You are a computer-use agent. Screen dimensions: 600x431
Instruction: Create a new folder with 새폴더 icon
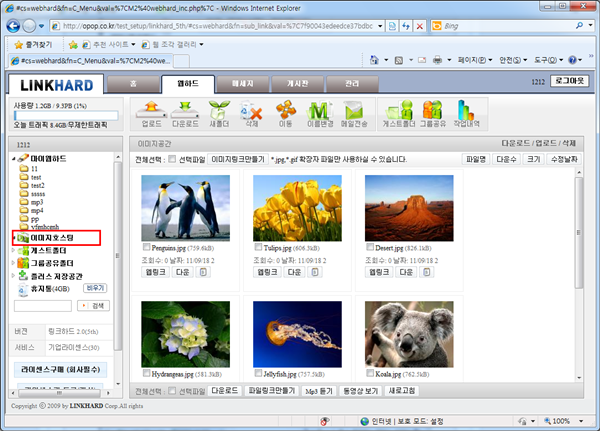(219, 114)
